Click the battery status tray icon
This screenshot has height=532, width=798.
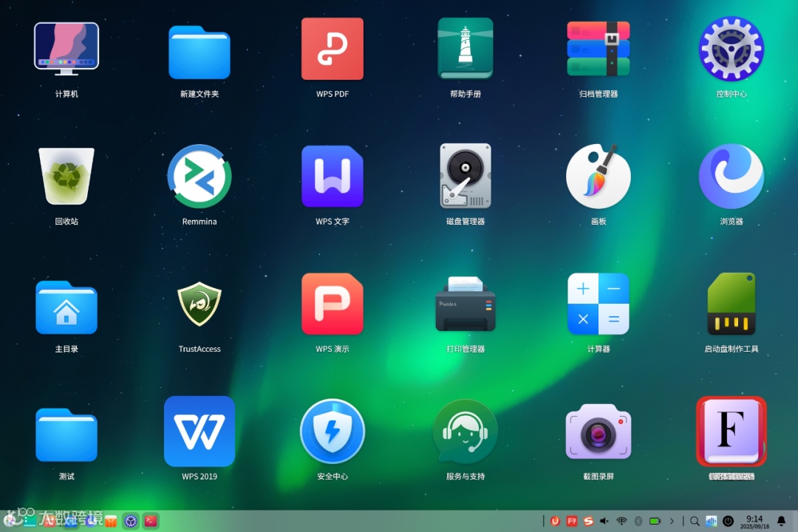click(x=655, y=521)
